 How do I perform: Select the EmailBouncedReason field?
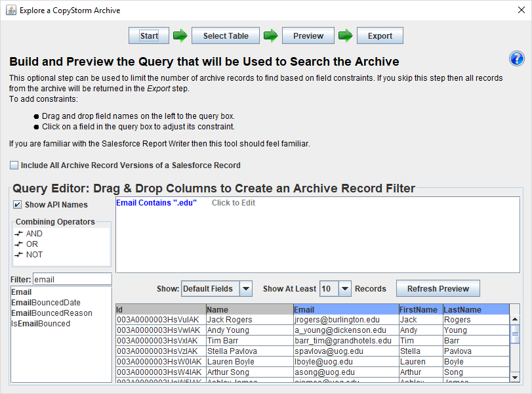point(52,313)
